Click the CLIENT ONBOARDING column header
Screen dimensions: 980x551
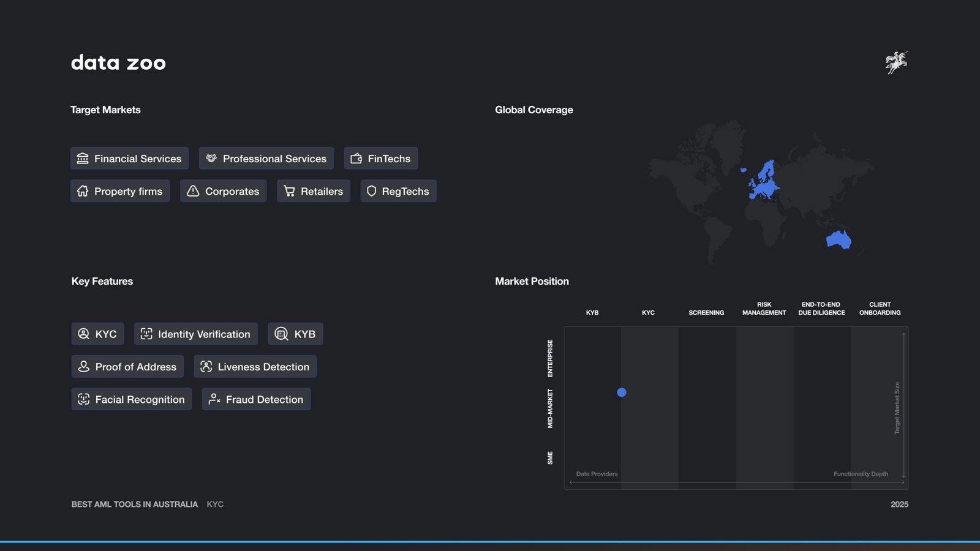click(x=880, y=309)
